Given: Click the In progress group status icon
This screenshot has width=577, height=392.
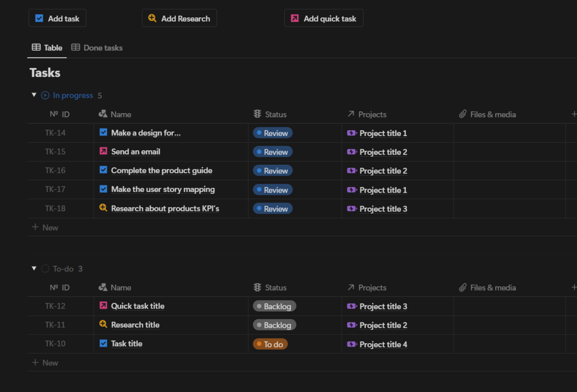Looking at the screenshot, I should click(x=45, y=95).
